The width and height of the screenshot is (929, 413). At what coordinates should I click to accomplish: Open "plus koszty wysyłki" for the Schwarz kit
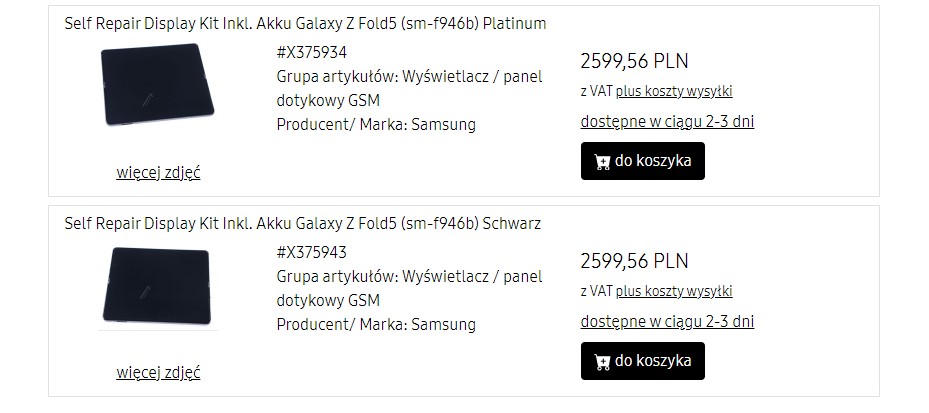pos(674,291)
